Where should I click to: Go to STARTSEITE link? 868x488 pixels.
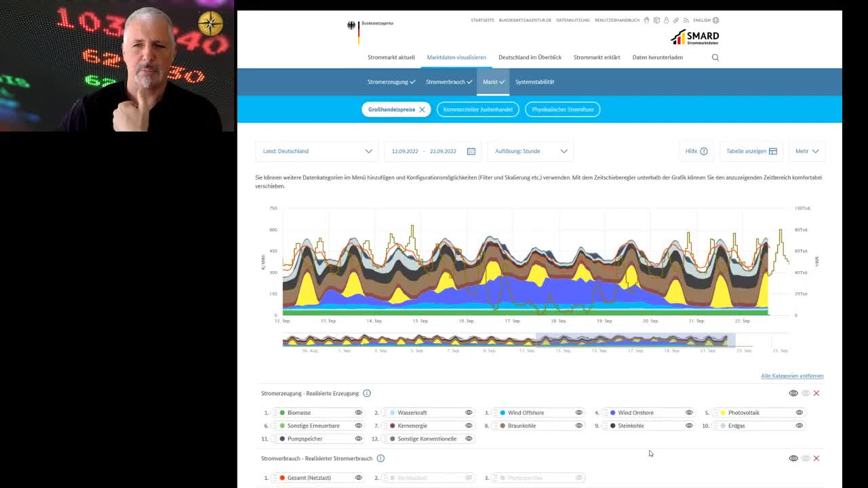482,20
